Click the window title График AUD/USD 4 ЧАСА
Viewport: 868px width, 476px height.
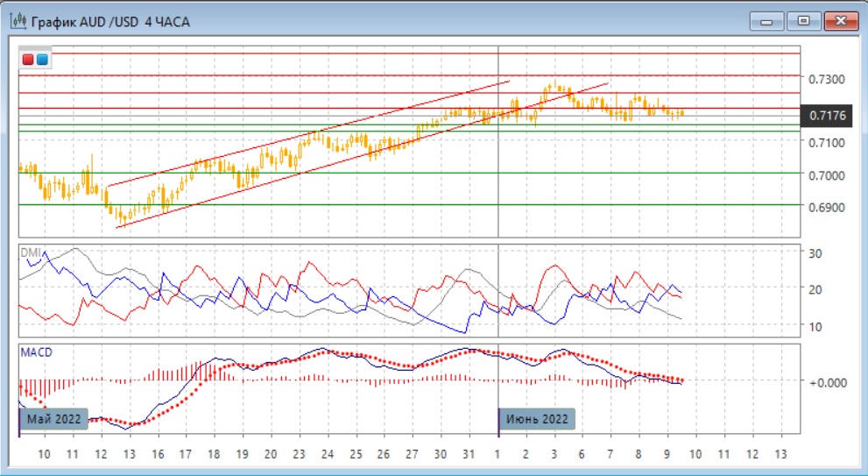(110, 21)
